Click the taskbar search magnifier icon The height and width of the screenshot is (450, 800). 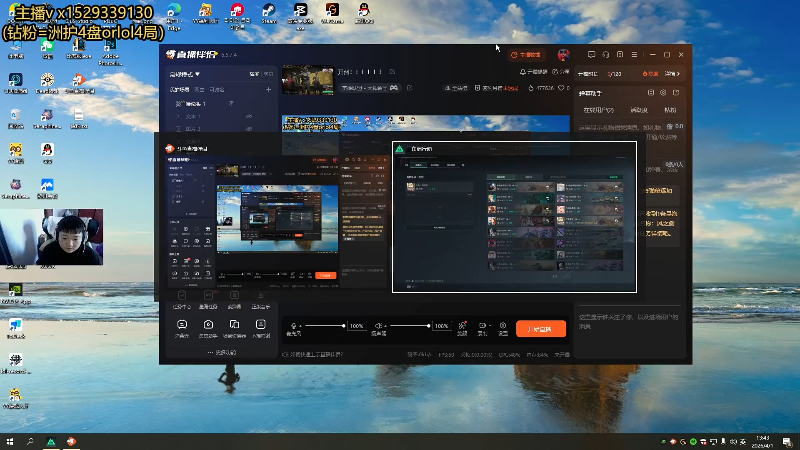coord(30,441)
